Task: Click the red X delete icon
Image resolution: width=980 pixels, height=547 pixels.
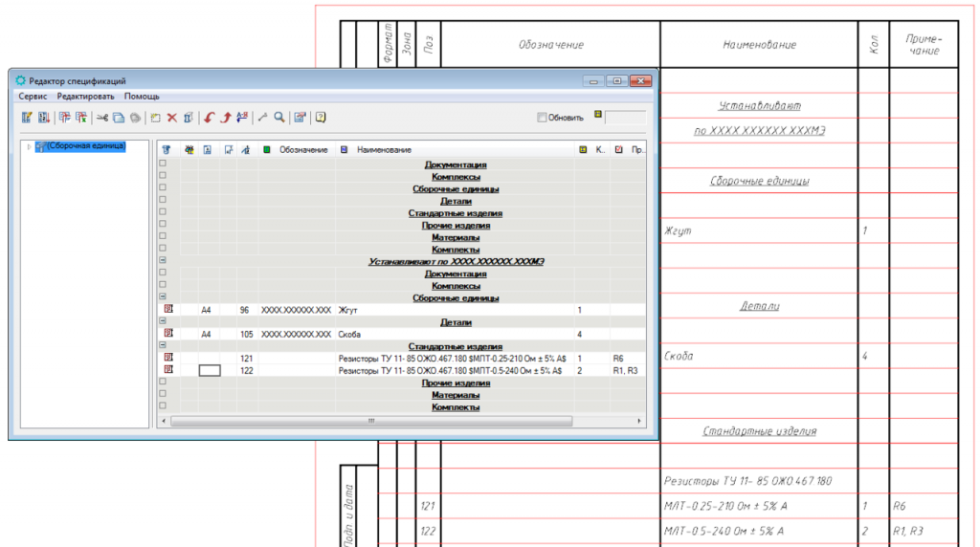Action: 172,118
